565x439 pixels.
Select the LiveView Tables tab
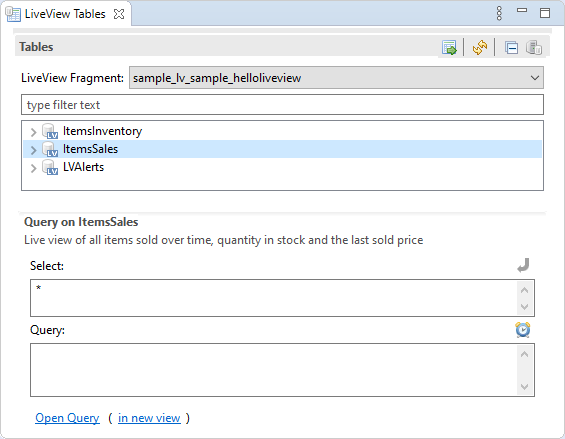[65, 14]
